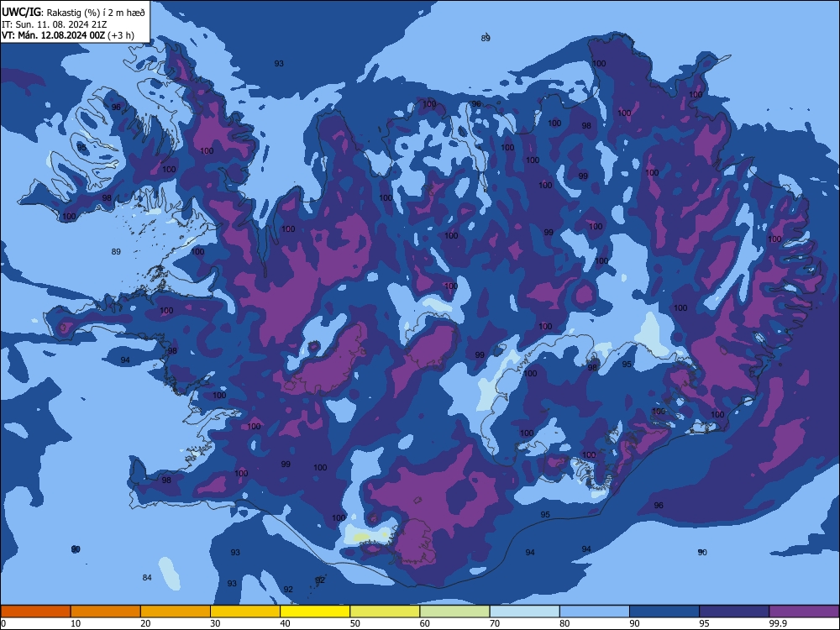Select the legend tick label "80"
Viewport: 840px width, 630px height.
click(564, 623)
